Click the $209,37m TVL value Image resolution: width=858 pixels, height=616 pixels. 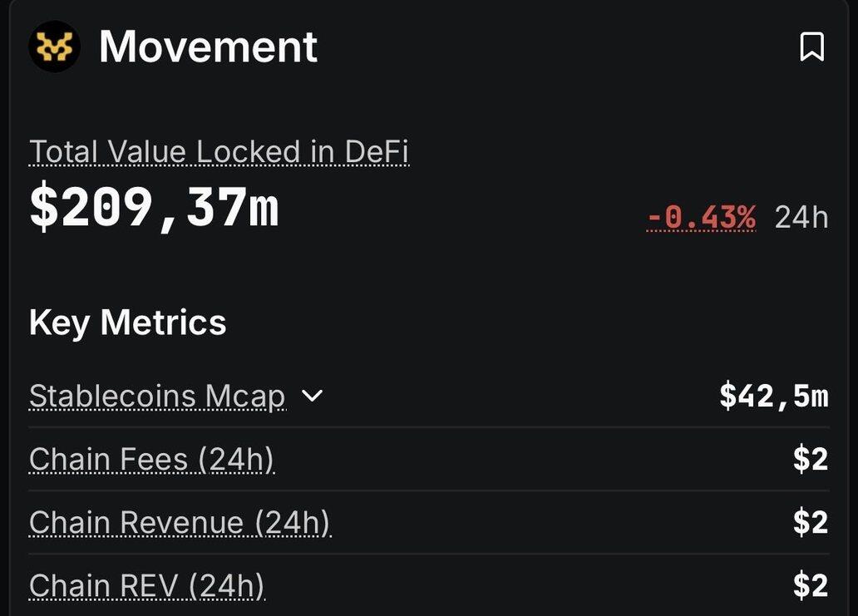155,208
